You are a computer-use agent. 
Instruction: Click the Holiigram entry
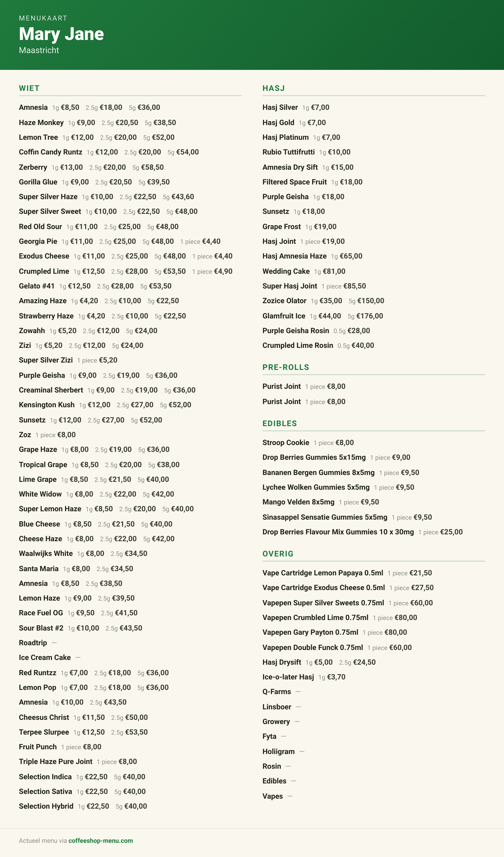[x=283, y=752]
